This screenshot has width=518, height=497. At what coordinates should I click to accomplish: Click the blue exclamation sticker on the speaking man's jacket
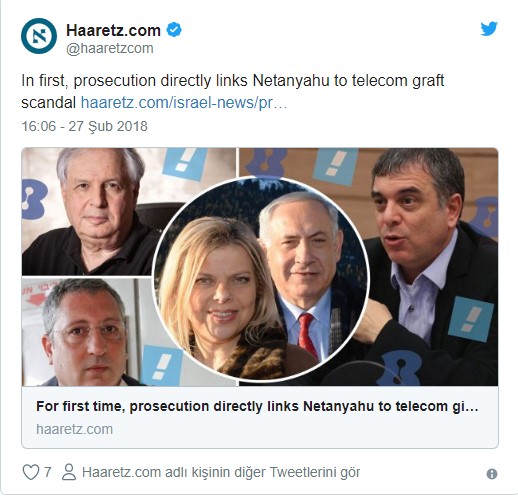pyautogui.click(x=471, y=319)
